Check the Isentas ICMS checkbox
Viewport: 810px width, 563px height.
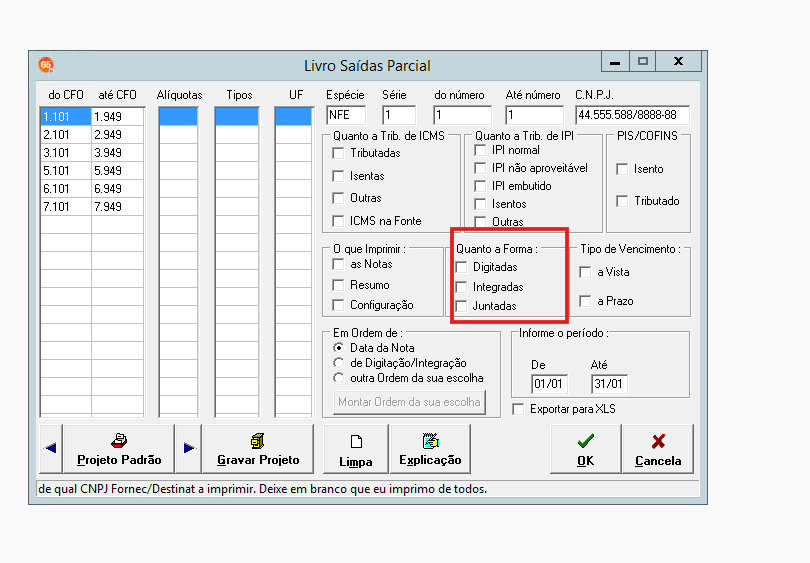pos(338,176)
